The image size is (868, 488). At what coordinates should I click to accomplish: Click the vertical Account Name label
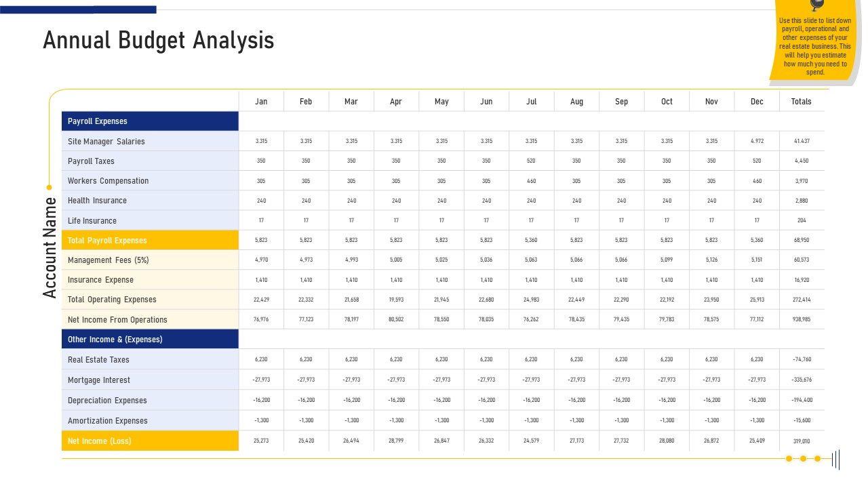[50, 247]
